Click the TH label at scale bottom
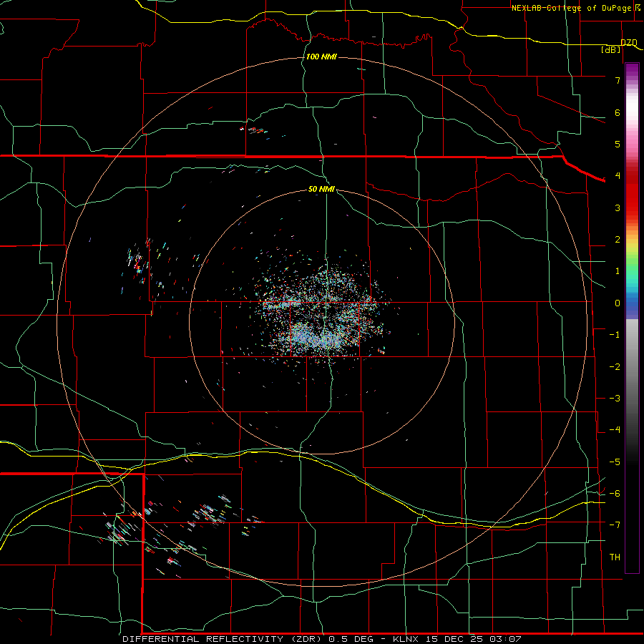The image size is (644, 644). [x=615, y=557]
